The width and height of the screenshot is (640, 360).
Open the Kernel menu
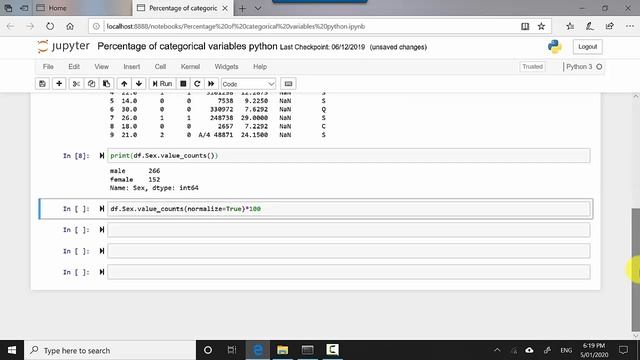click(190, 67)
